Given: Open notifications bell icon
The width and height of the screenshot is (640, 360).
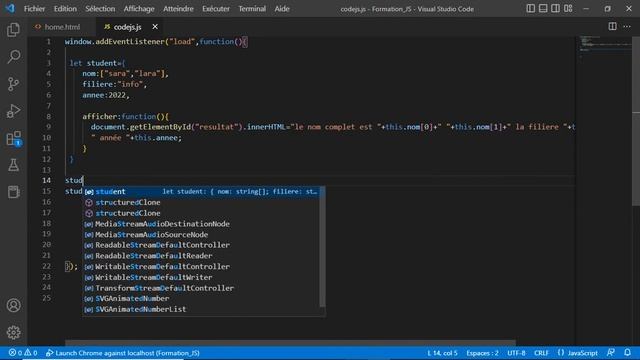Looking at the screenshot, I should (x=627, y=353).
